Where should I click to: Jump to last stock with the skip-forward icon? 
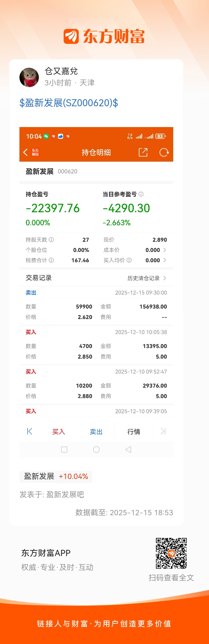click(x=163, y=431)
